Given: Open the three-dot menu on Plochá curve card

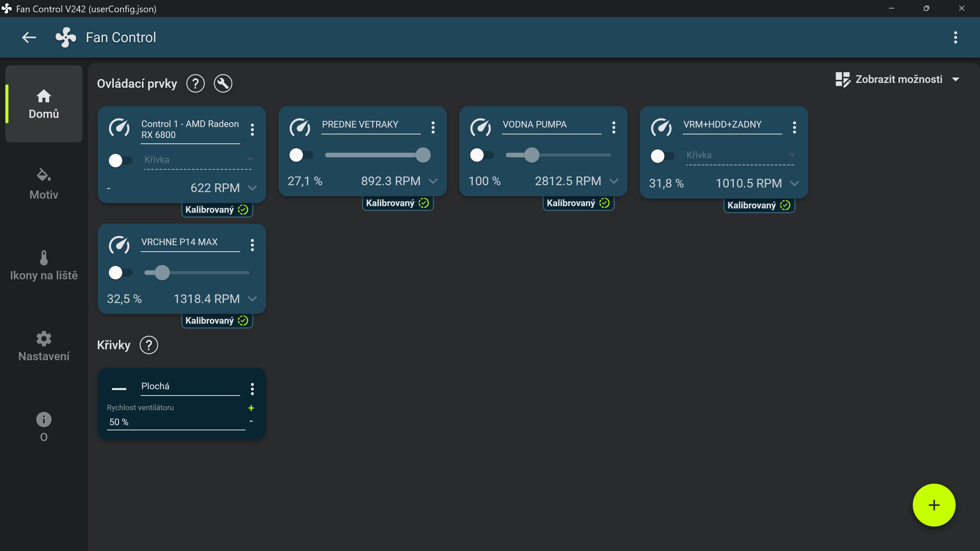Looking at the screenshot, I should (x=252, y=389).
